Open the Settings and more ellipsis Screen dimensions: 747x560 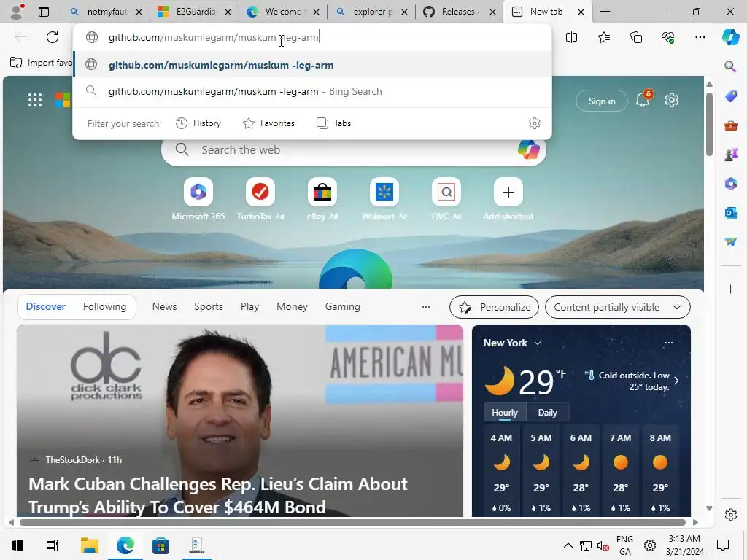[x=700, y=37]
